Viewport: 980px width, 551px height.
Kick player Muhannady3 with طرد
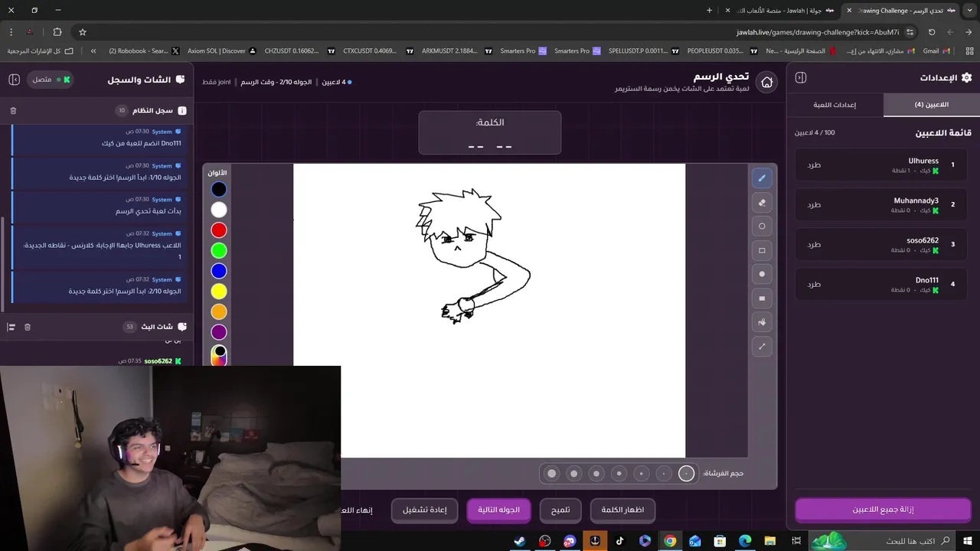tap(814, 204)
